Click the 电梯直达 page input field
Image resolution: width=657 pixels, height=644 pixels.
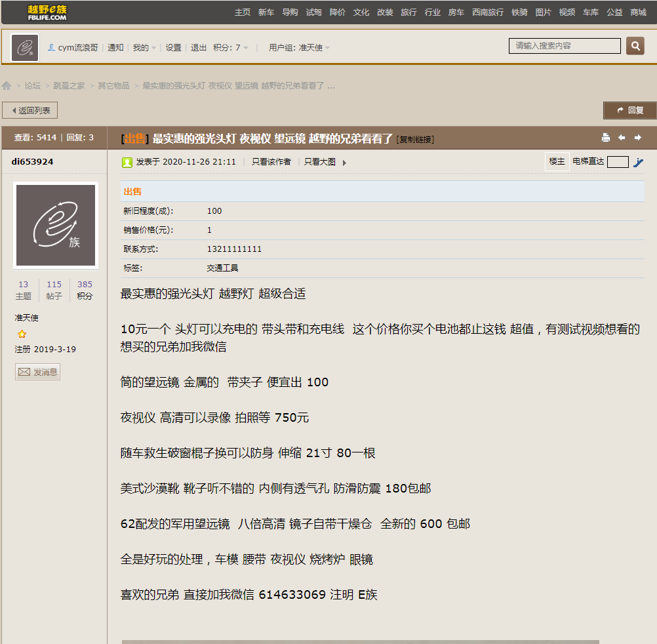[617, 161]
